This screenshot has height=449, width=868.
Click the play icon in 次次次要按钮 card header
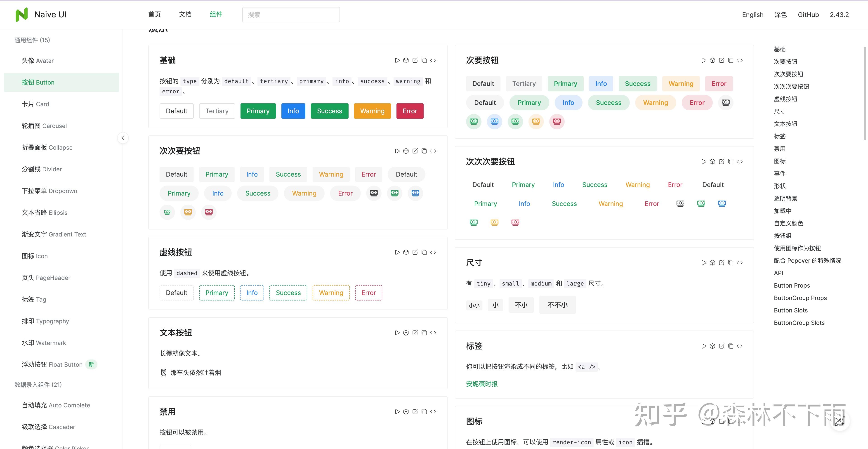704,161
